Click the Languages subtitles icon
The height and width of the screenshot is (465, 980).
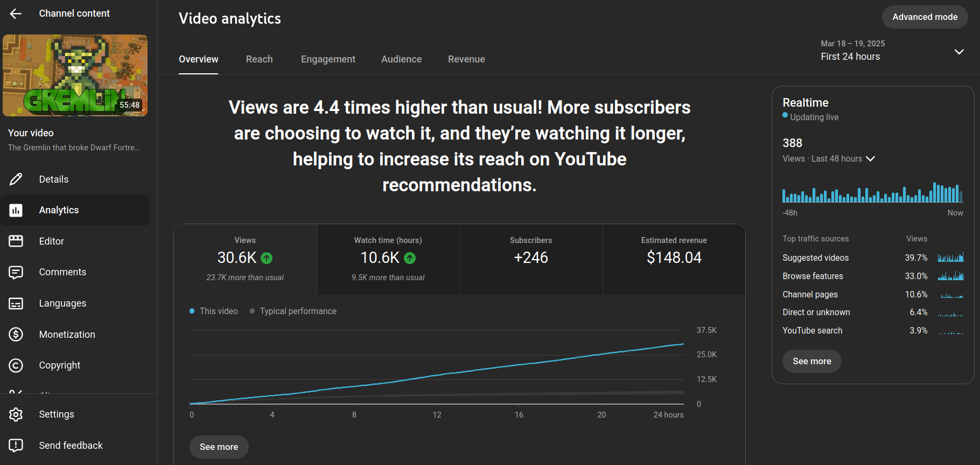tap(16, 303)
